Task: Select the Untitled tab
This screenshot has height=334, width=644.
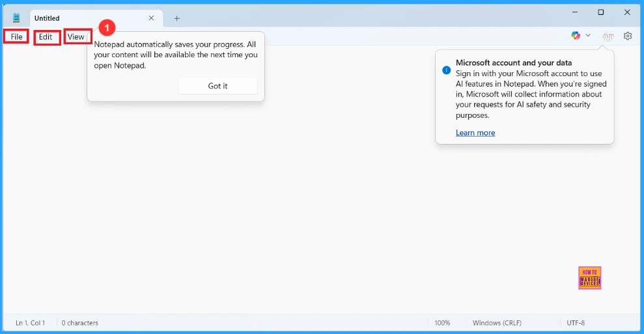Action: pos(96,18)
